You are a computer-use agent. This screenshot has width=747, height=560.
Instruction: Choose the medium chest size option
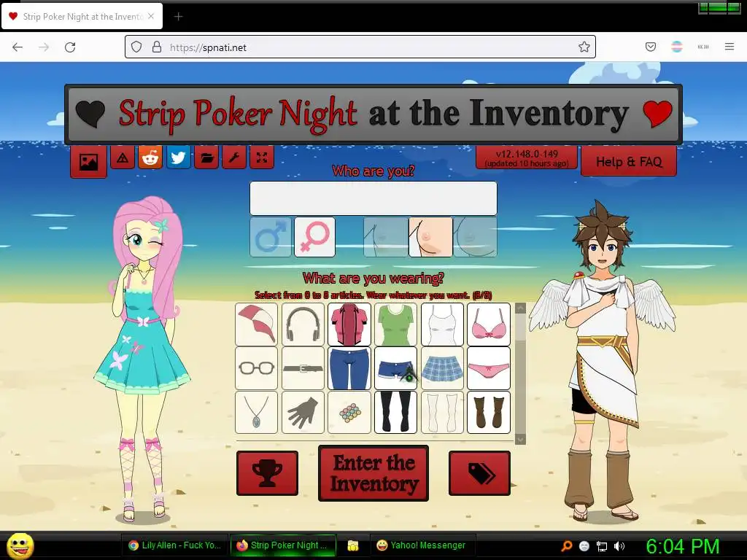point(430,237)
